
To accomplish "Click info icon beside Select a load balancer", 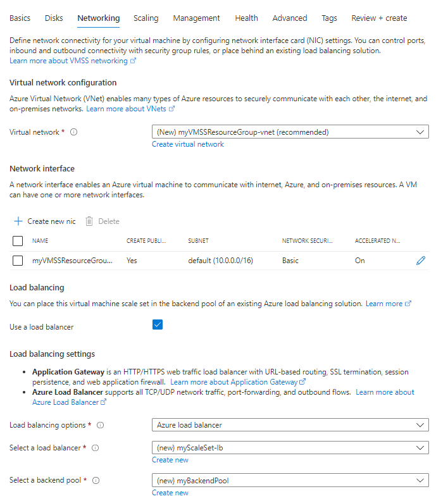I will (x=95, y=448).
